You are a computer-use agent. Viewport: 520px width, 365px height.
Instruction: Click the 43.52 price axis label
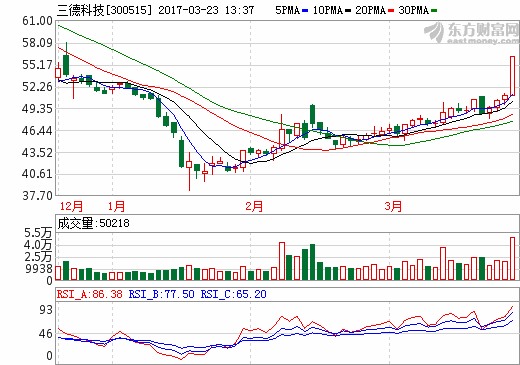coord(37,153)
